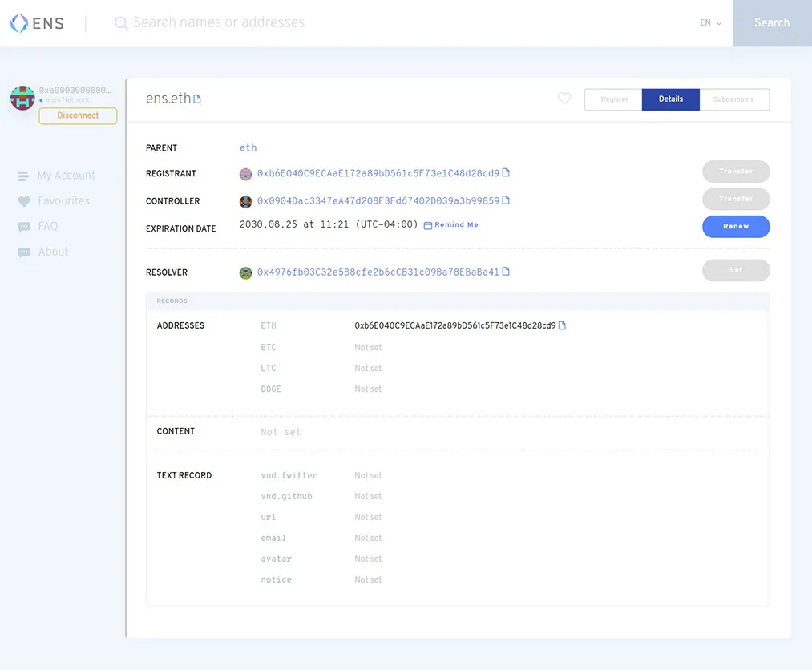Copy the ETH record address icon
Viewport: 812px width, 670px height.
tap(562, 325)
